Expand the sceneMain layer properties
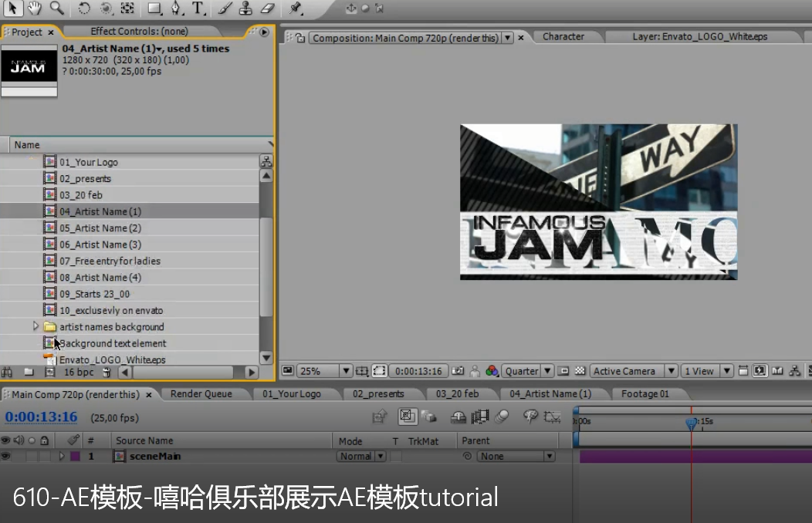Viewport: 812px width, 523px height. pos(62,456)
